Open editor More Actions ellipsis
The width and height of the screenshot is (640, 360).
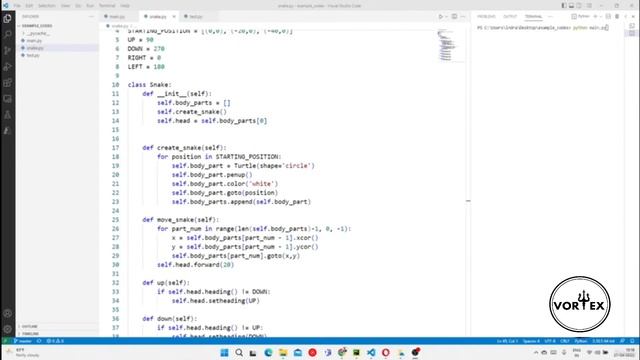pos(463,17)
